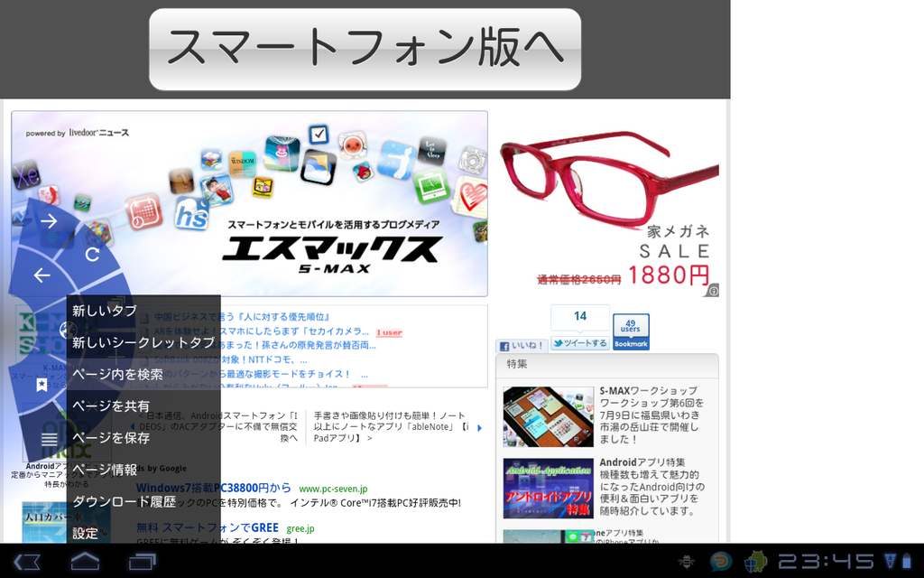This screenshot has width=924, height=578.
Task: Open the www.pc-seven.jp ad URL
Action: coord(333,489)
